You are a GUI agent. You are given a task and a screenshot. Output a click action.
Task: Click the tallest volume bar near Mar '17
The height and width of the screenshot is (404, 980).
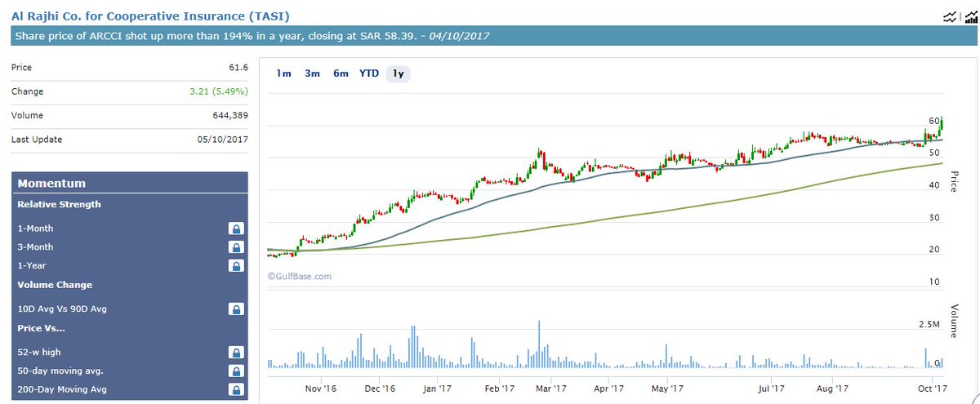[x=540, y=344]
